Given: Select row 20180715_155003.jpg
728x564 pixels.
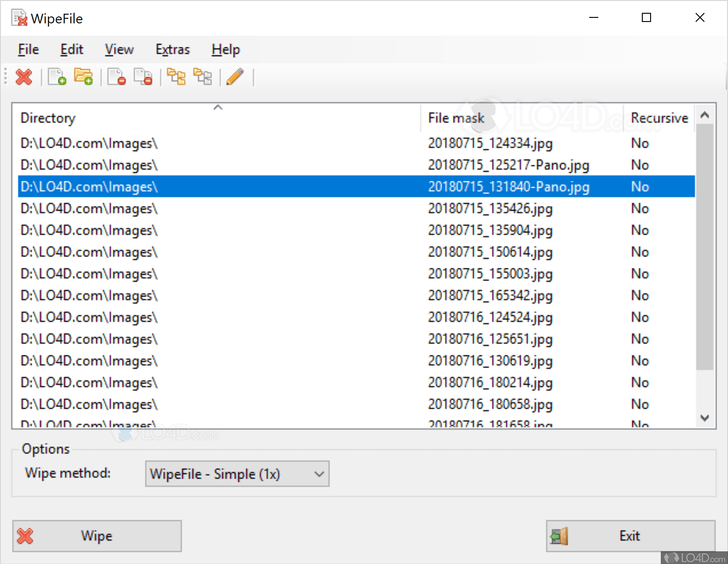Looking at the screenshot, I should [356, 273].
